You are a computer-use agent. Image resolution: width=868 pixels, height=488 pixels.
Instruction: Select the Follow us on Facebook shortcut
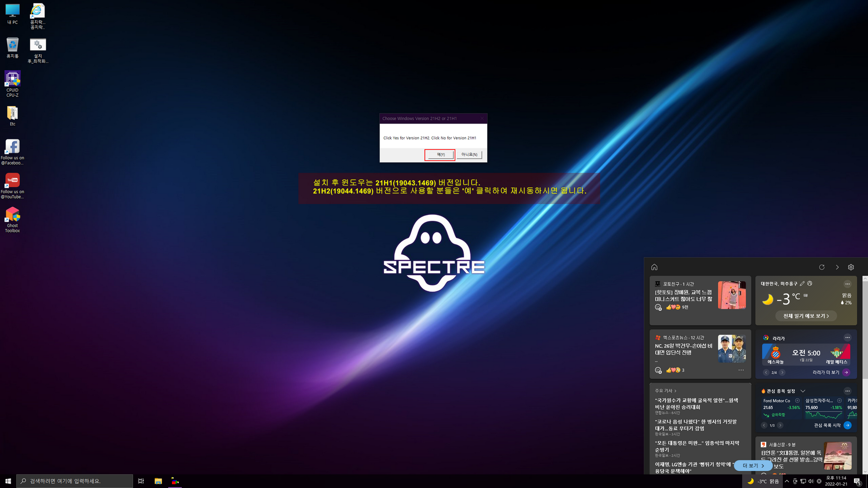(x=12, y=152)
